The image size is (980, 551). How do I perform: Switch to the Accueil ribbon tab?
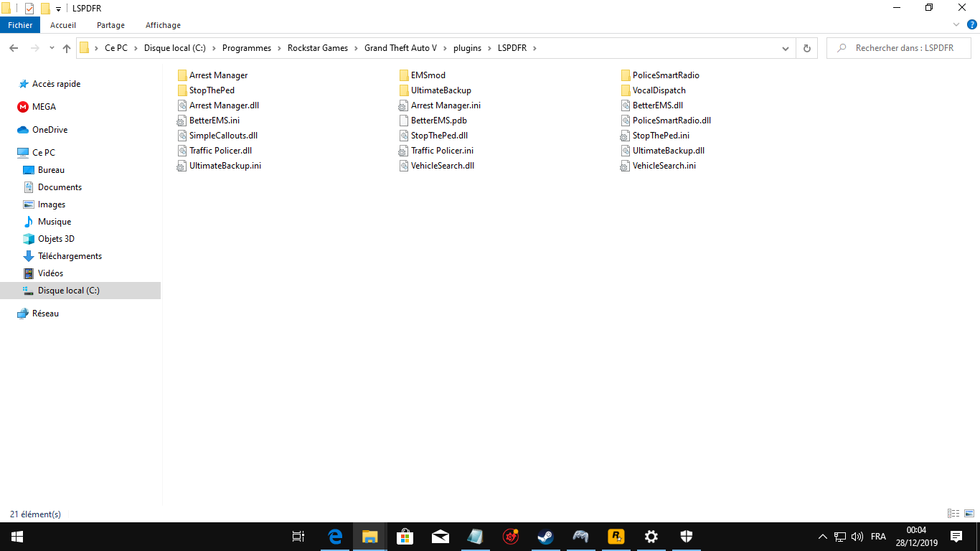(x=63, y=25)
